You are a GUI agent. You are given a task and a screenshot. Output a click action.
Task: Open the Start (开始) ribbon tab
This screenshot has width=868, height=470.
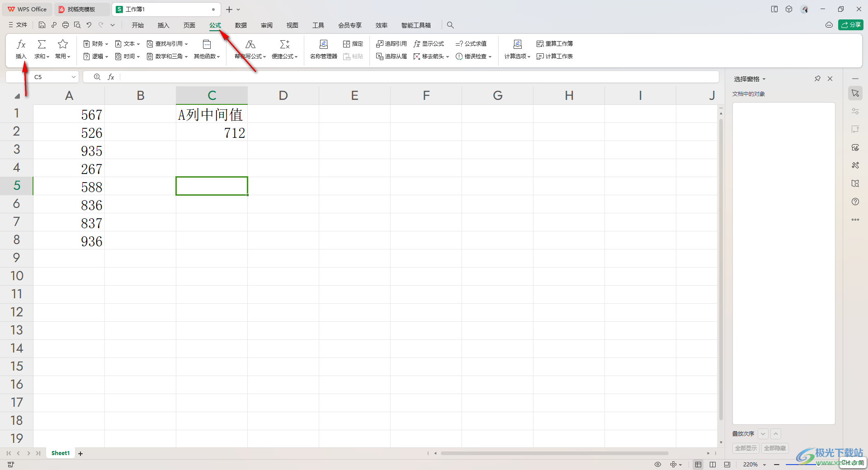pyautogui.click(x=138, y=25)
